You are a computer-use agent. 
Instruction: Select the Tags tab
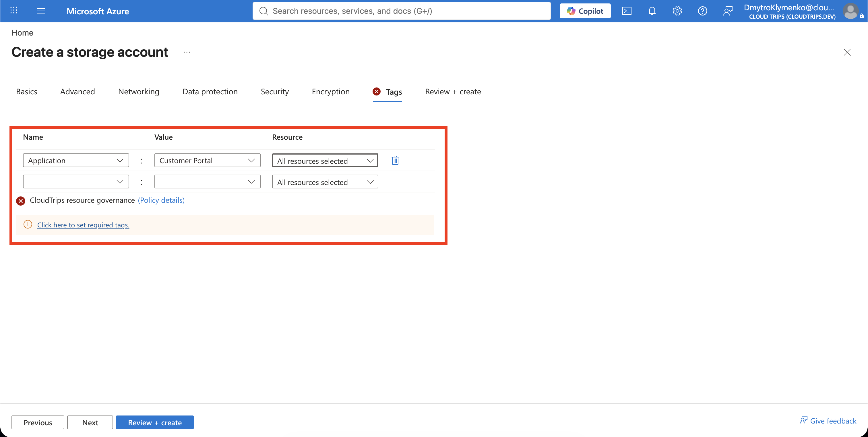[x=387, y=91]
